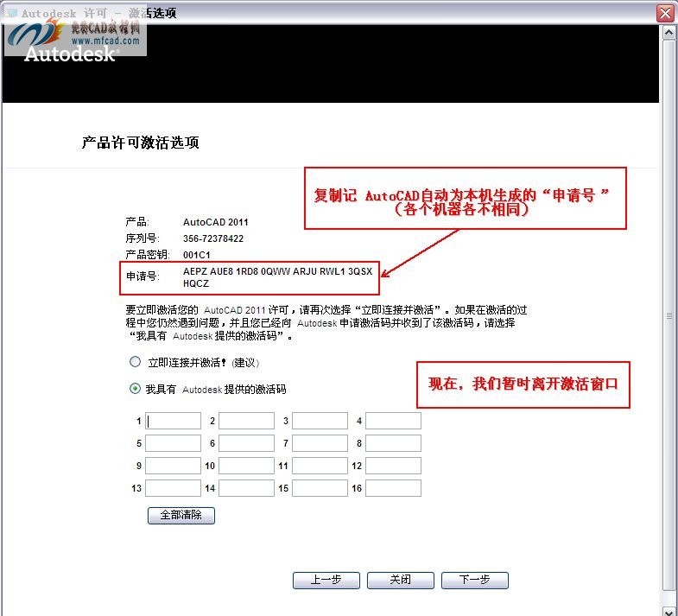Click activation code field 13
Screen dimensions: 678x616
[173, 488]
